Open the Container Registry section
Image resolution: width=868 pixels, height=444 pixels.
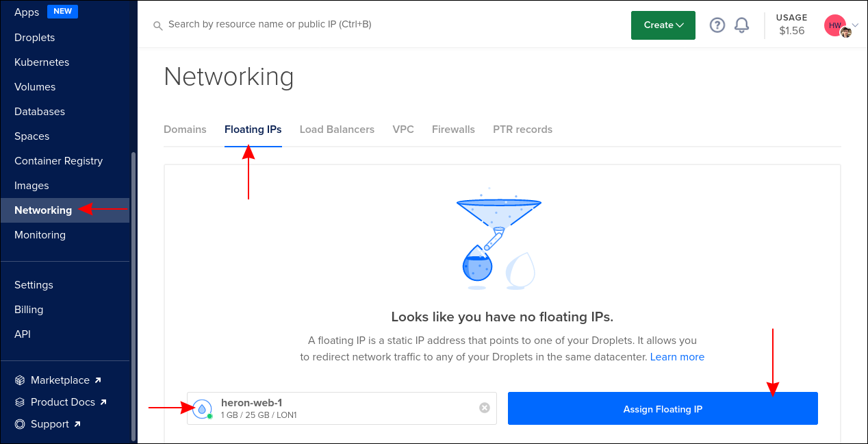[60, 160]
